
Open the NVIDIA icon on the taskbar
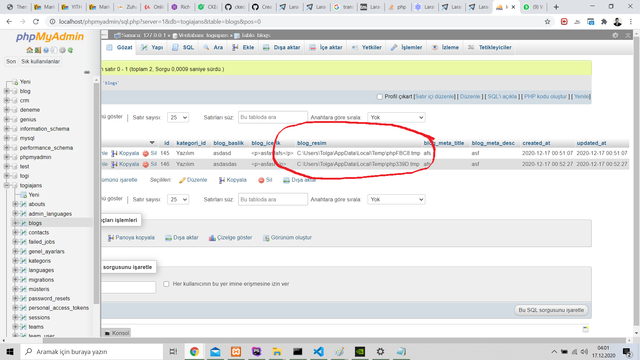(x=360, y=351)
